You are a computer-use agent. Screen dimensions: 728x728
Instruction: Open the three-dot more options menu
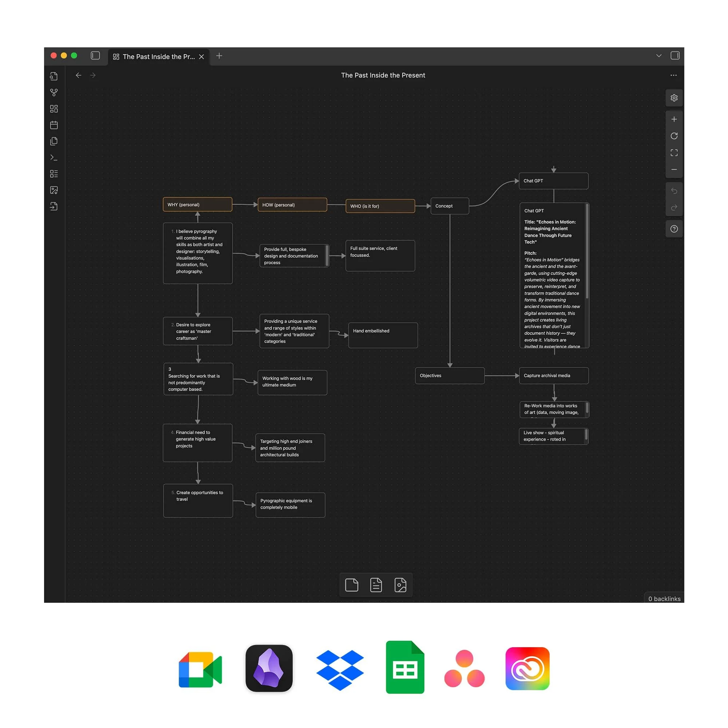pyautogui.click(x=673, y=75)
